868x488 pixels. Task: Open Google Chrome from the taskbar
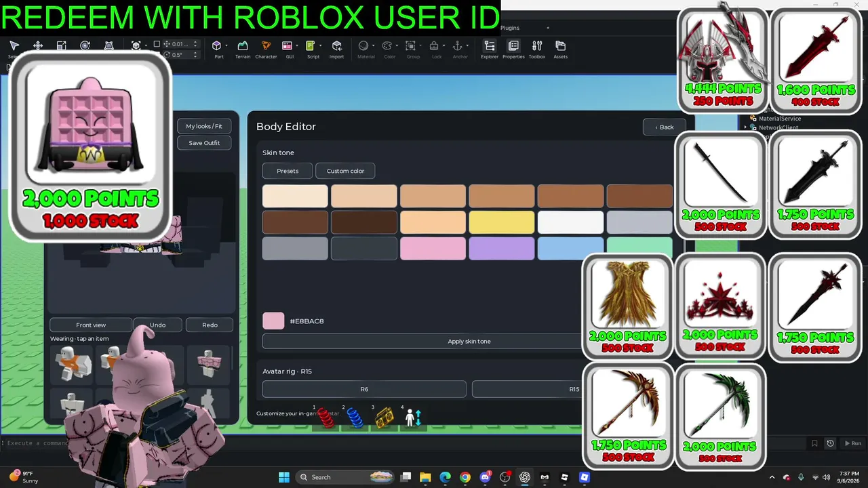coord(465,477)
